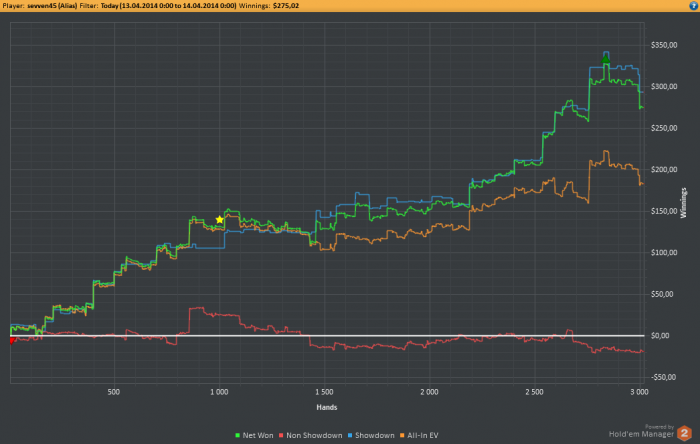700x444 pixels.
Task: Click the yellow star marker on graph
Action: click(x=219, y=220)
